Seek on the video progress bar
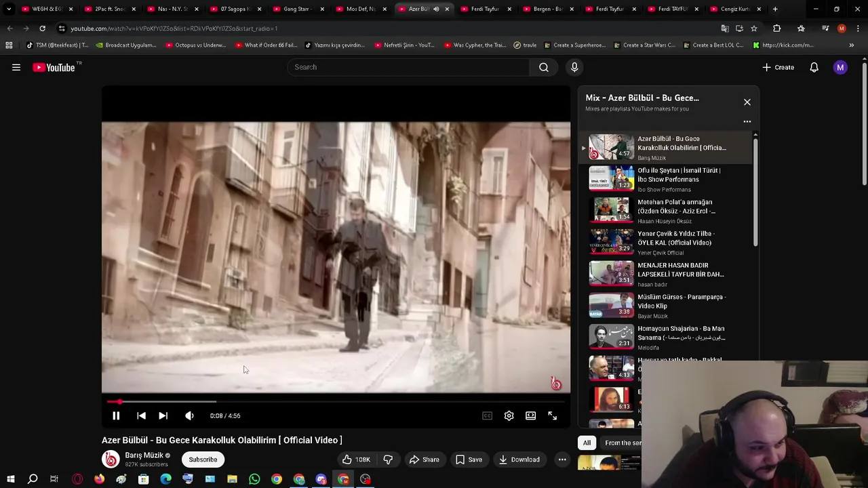The width and height of the screenshot is (868, 488). [x=336, y=402]
